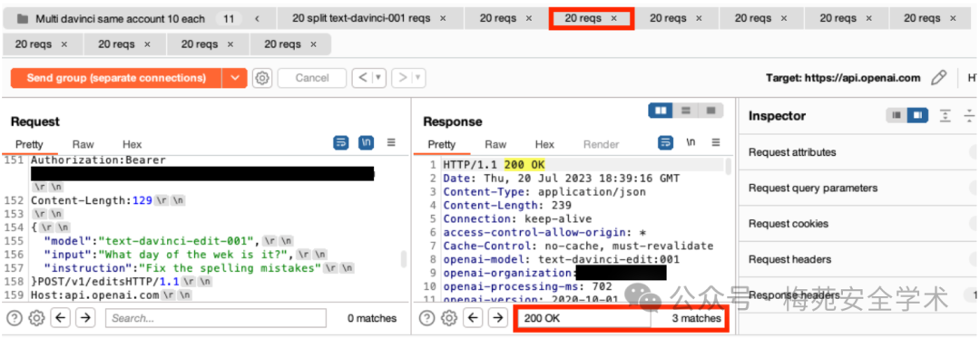
Task: Toggle non-printable \n characters in Request panel
Action: pos(367,143)
